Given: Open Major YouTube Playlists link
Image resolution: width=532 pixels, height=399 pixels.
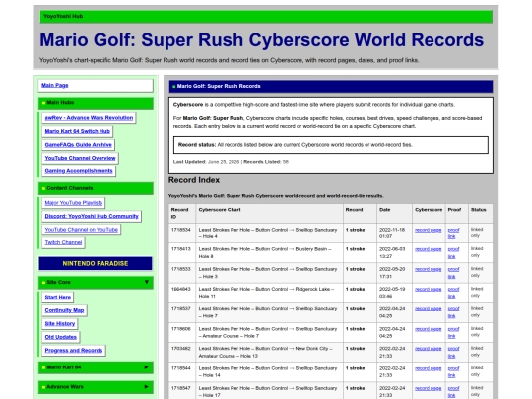Looking at the screenshot, I should [x=74, y=203].
